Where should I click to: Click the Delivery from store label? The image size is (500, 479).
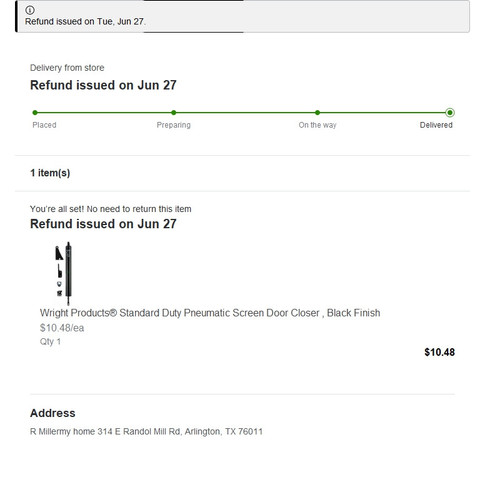coord(67,68)
